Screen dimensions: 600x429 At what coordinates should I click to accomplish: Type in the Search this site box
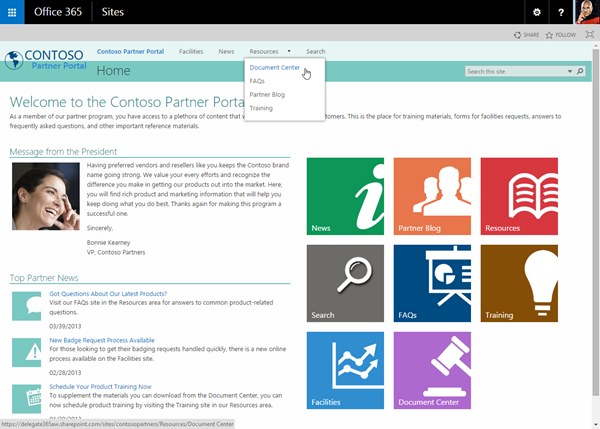(512, 72)
